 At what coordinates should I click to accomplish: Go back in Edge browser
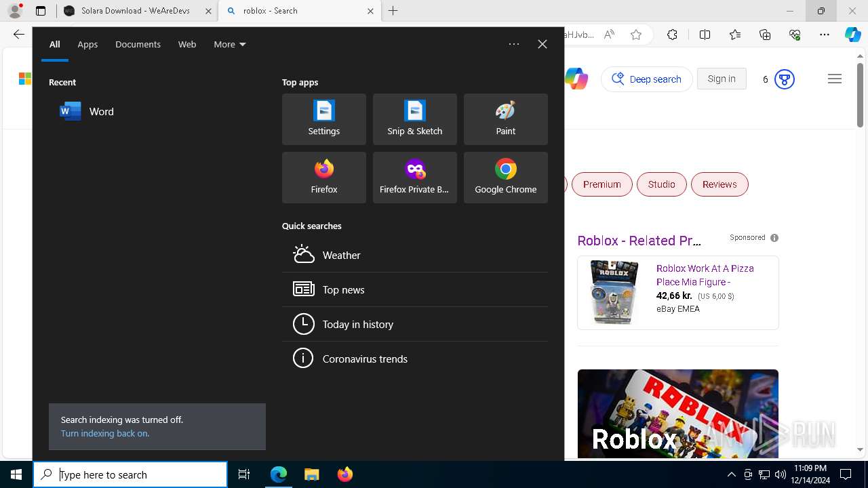point(18,35)
